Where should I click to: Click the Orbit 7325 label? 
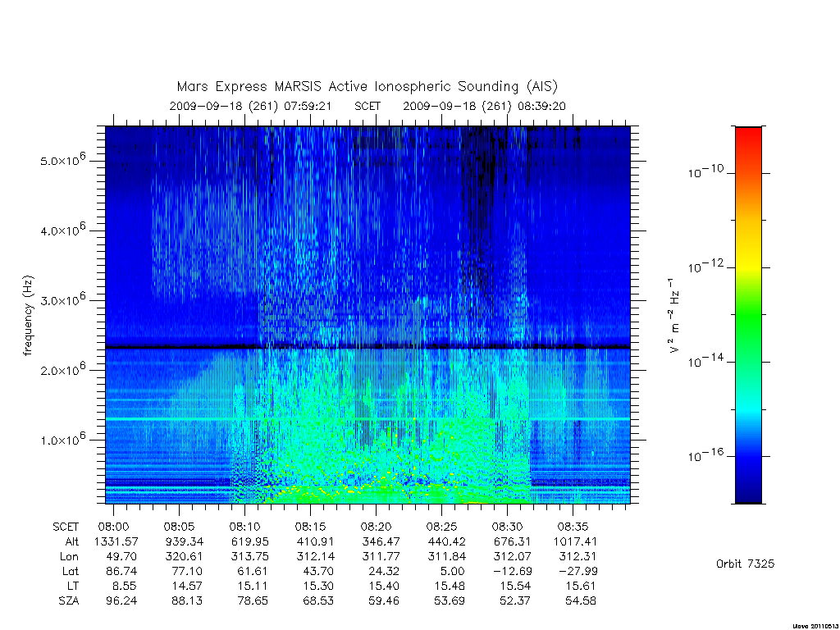(745, 564)
